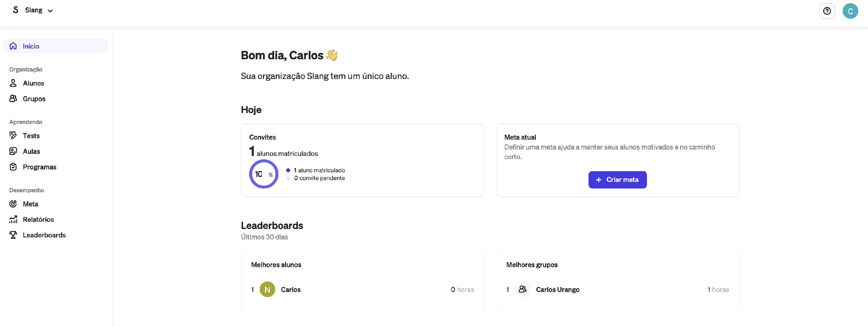
Task: Open the user avatar C menu
Action: tap(850, 11)
